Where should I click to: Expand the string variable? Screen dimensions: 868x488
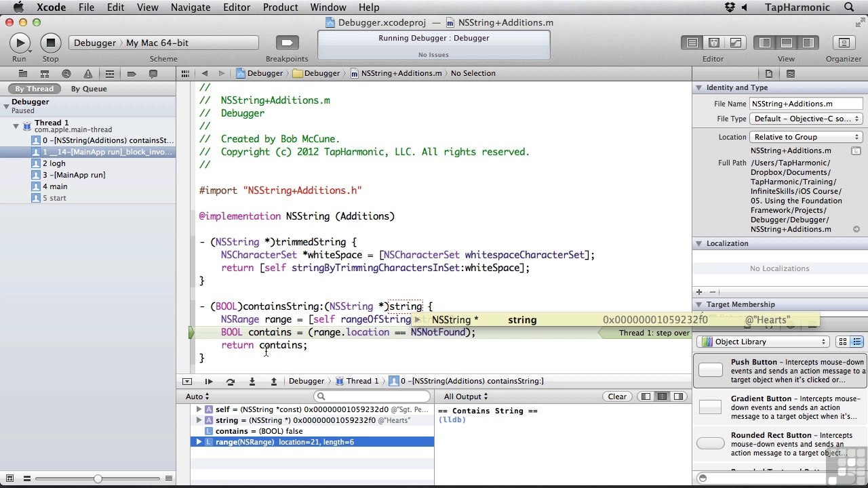(x=199, y=420)
